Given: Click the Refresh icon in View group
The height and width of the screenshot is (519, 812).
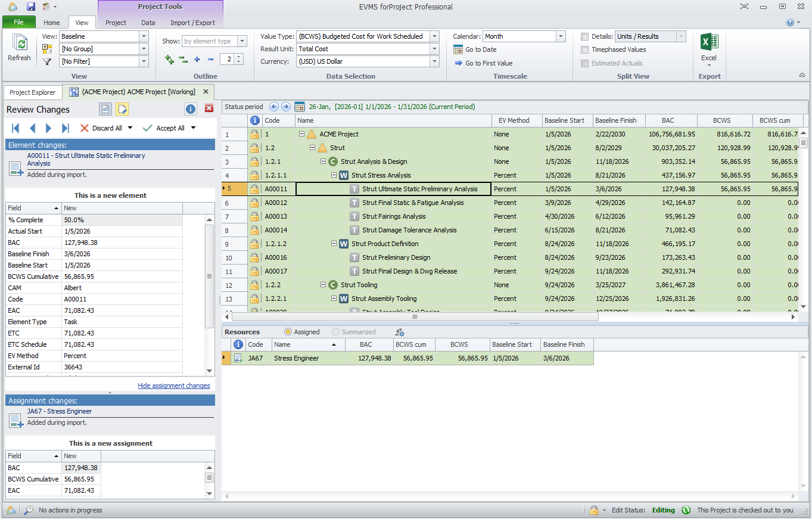Looking at the screenshot, I should point(20,43).
